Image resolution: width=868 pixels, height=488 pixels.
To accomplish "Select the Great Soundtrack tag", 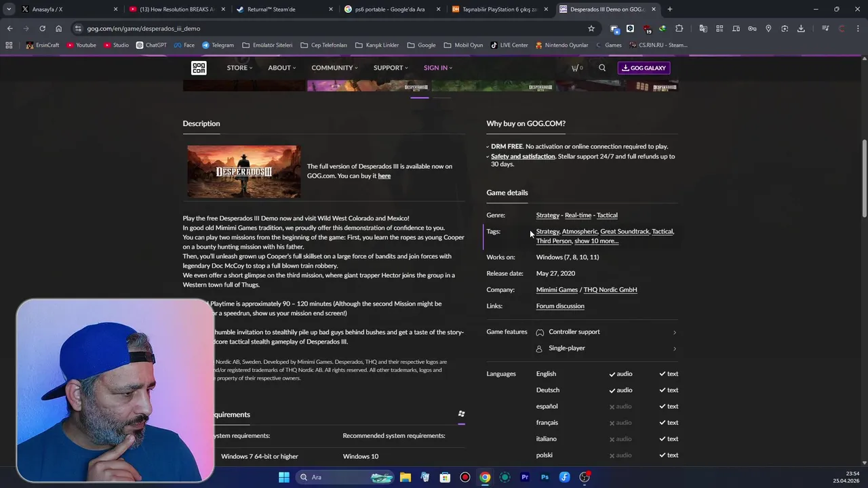I will [625, 232].
